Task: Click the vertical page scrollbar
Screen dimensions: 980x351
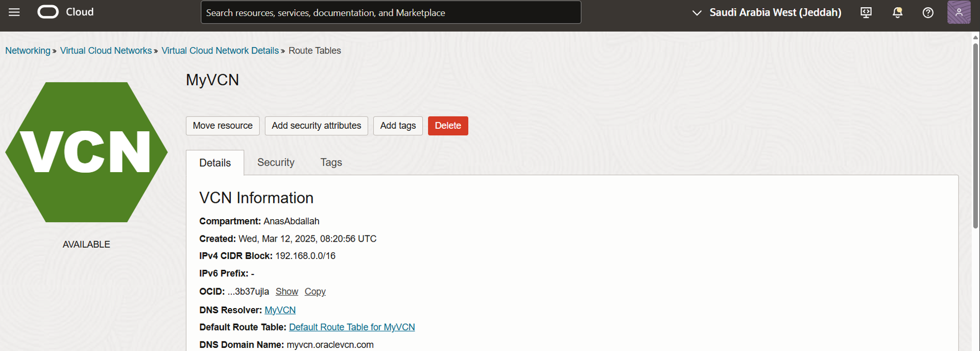Action: click(x=975, y=136)
